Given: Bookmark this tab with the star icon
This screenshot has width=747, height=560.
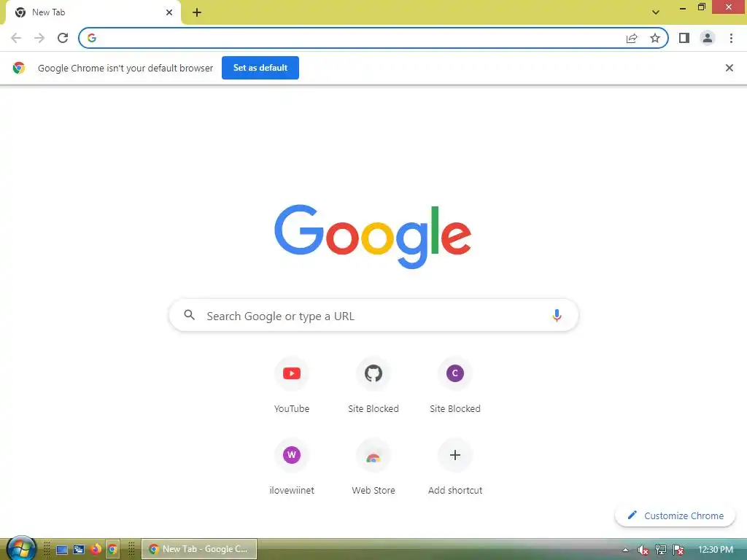Looking at the screenshot, I should [x=655, y=38].
